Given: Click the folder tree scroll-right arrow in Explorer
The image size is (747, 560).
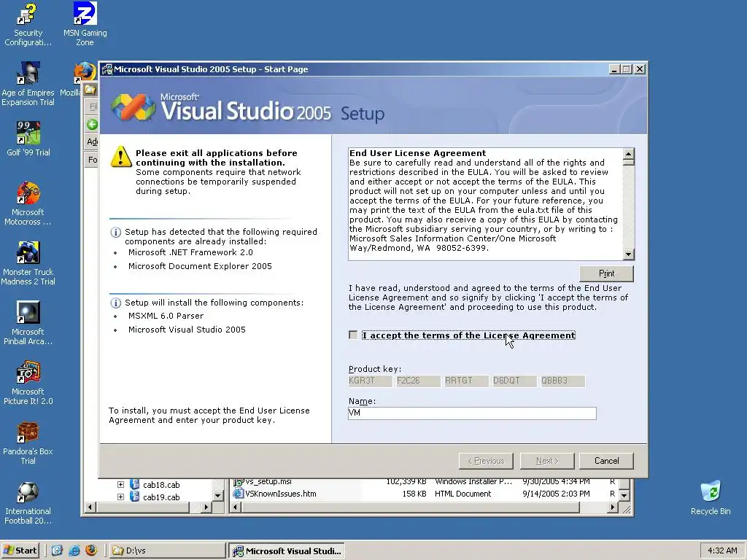Looking at the screenshot, I should click(x=206, y=507).
